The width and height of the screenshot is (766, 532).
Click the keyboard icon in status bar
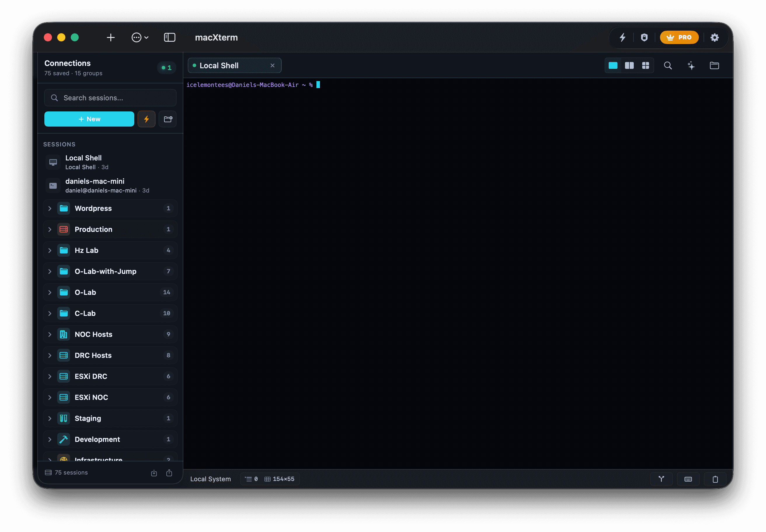[689, 479]
